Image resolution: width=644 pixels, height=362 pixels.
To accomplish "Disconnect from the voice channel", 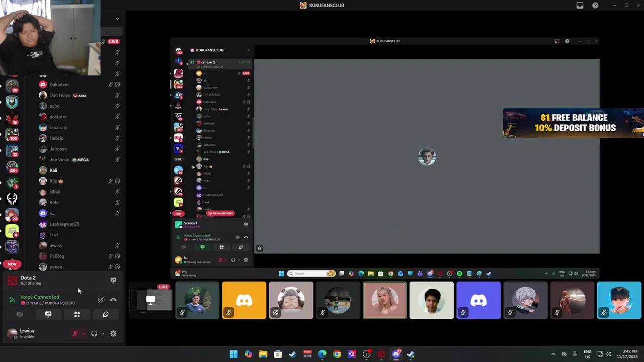I will tap(113, 300).
